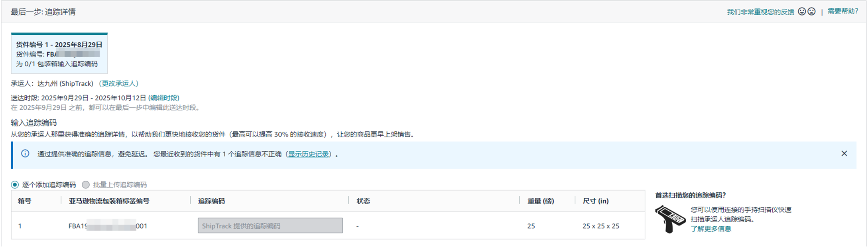
Task: Focus the ShipTrack tracking code input field
Action: coord(270,226)
